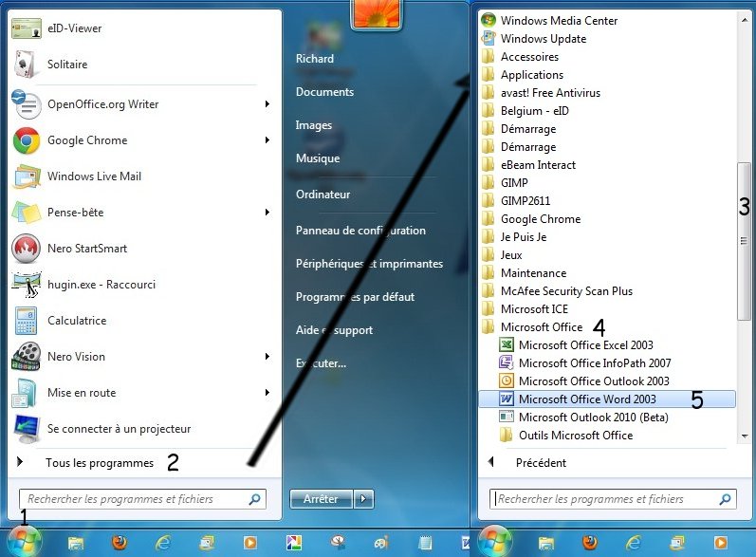Click the Arrêter shutdown button
The width and height of the screenshot is (756, 557).
(322, 499)
